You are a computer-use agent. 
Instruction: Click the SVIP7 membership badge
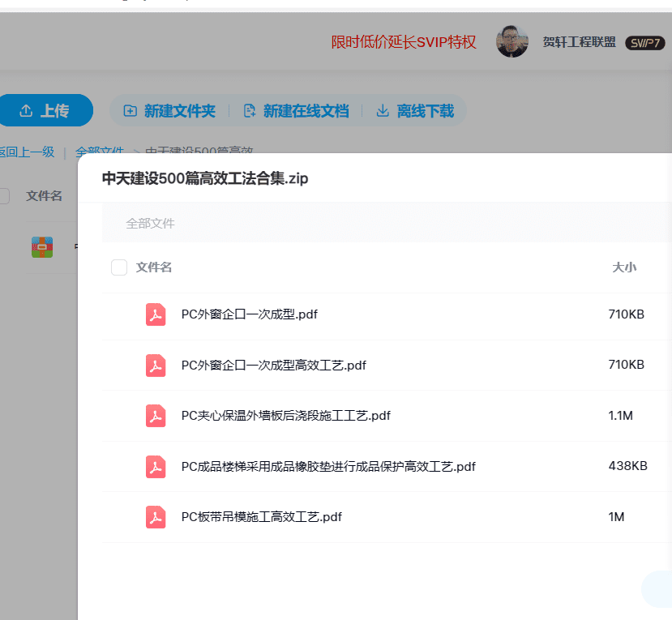tap(645, 43)
